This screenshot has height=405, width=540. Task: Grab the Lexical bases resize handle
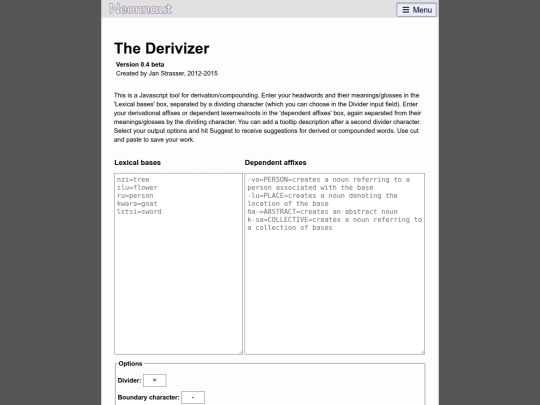pyautogui.click(x=240, y=352)
